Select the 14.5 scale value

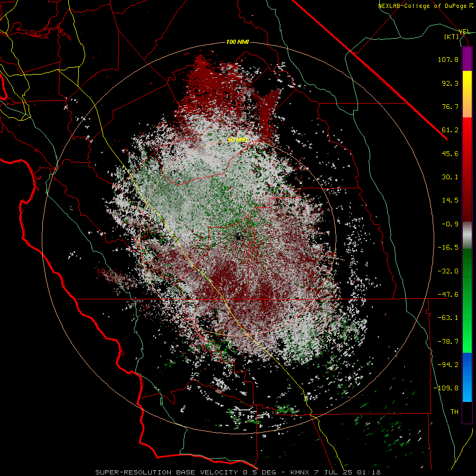(x=450, y=200)
